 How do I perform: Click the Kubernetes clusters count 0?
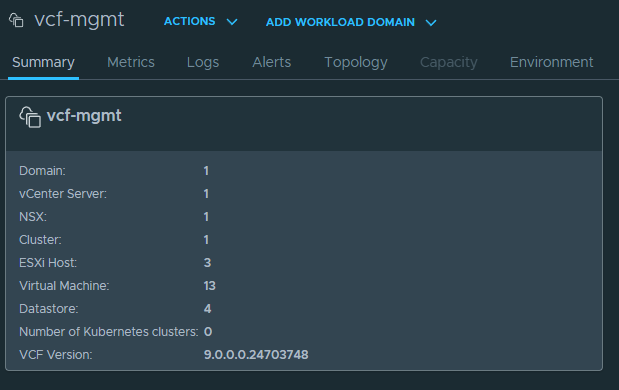point(208,331)
